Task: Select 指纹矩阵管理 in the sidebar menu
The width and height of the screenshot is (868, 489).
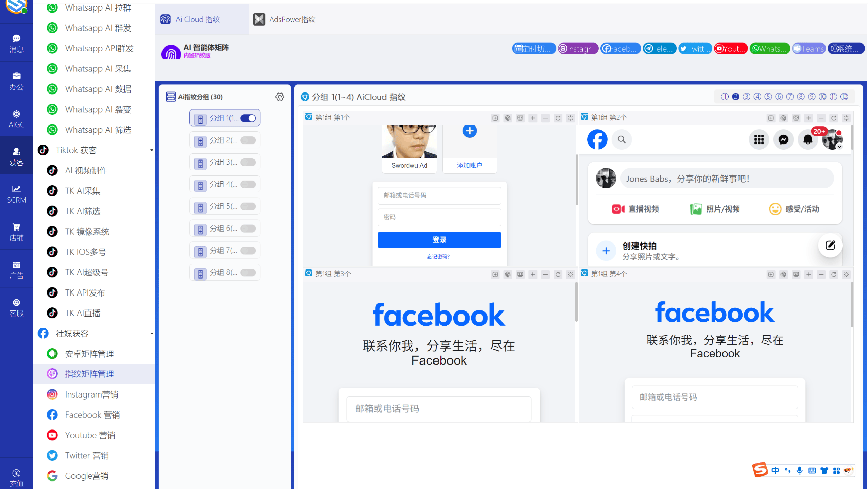Action: [89, 374]
